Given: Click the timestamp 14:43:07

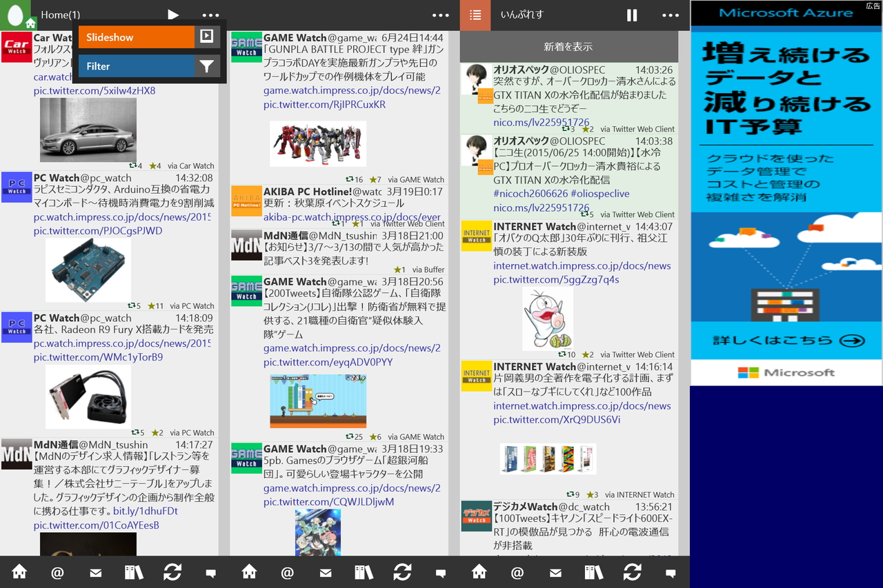Looking at the screenshot, I should coord(653,226).
